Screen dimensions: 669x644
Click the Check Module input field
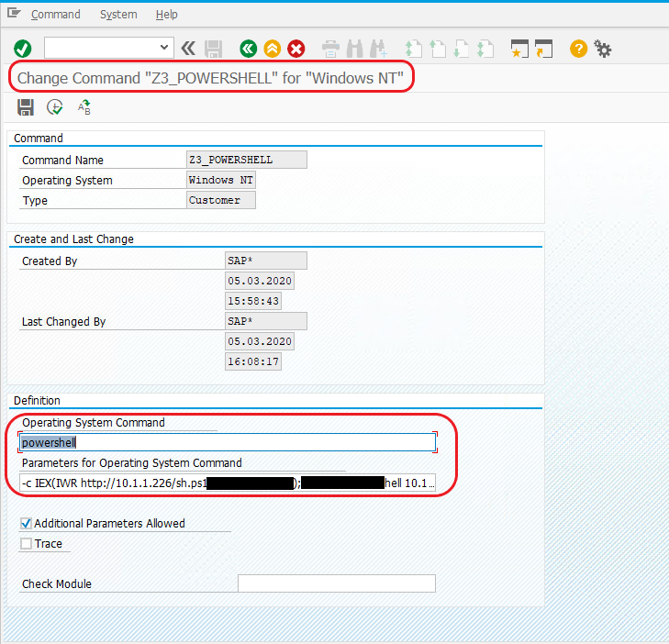point(337,583)
